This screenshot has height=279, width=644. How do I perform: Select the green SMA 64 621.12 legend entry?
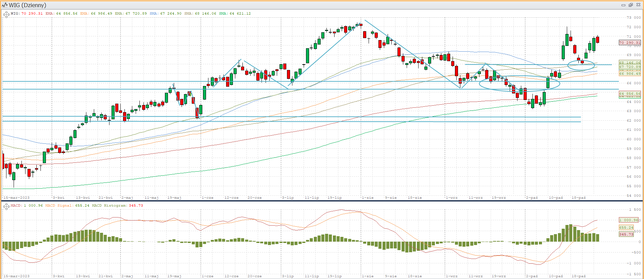pyautogui.click(x=235, y=14)
